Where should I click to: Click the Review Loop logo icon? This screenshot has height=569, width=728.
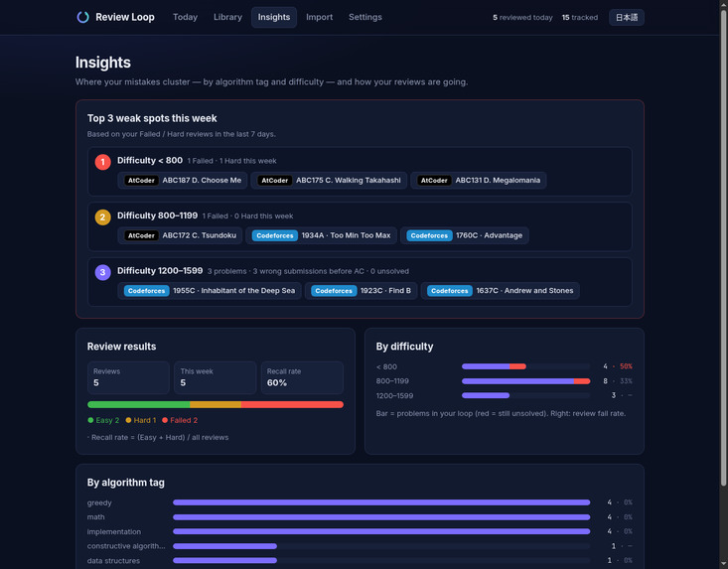point(82,17)
